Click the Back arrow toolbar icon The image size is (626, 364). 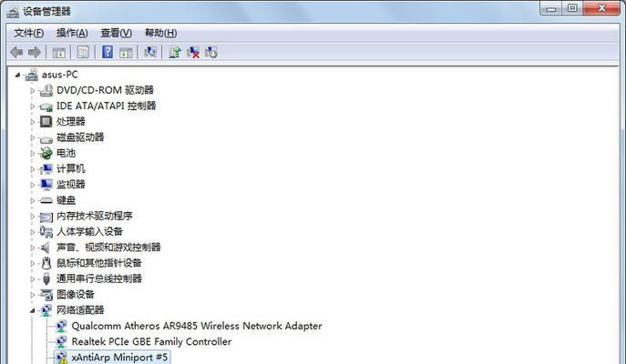click(16, 52)
